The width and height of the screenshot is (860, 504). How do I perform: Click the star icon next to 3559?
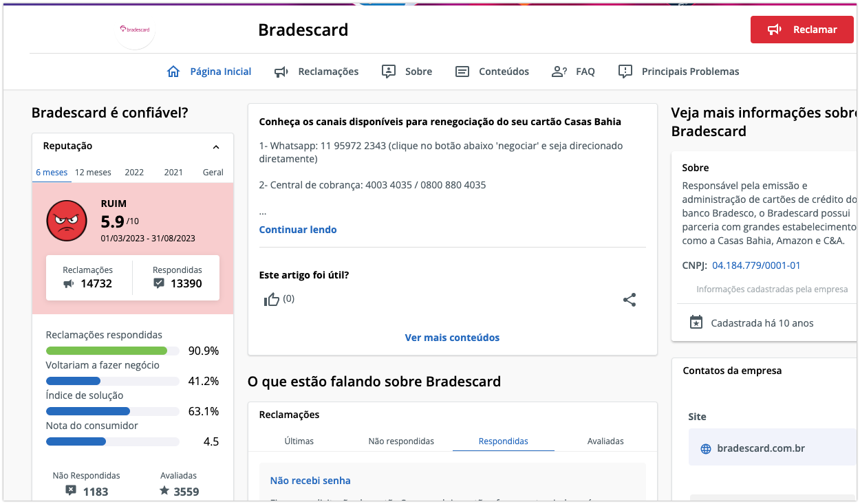click(164, 491)
